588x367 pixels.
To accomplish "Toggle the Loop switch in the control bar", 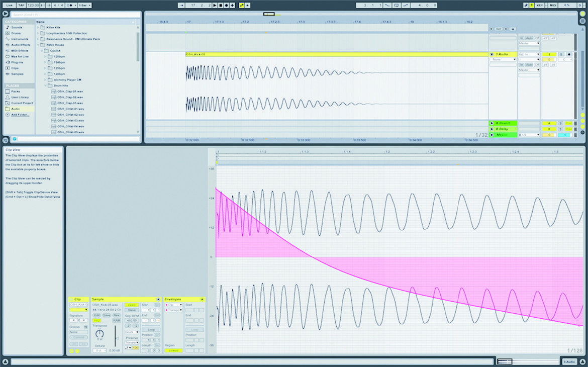I will 397,5.
